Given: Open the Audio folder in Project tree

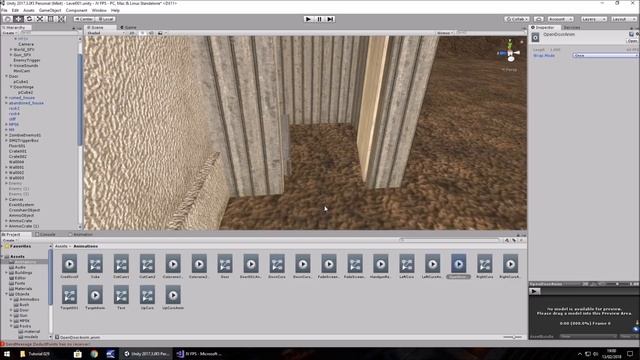Looking at the screenshot, I should [x=20, y=267].
